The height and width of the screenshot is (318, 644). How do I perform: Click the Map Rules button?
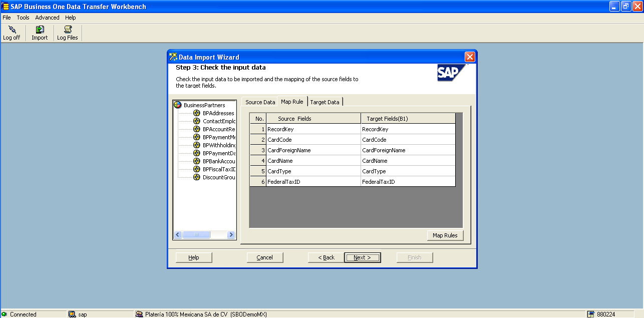tap(445, 235)
